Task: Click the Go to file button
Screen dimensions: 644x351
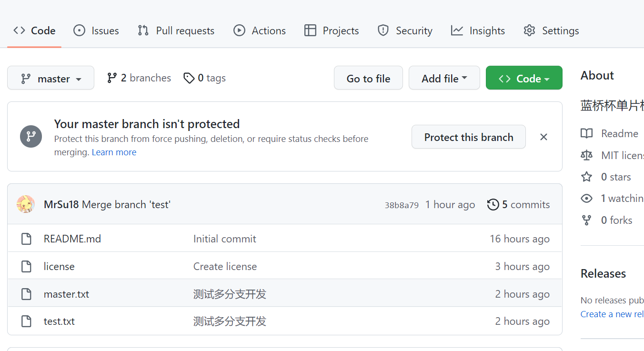Action: pos(368,78)
